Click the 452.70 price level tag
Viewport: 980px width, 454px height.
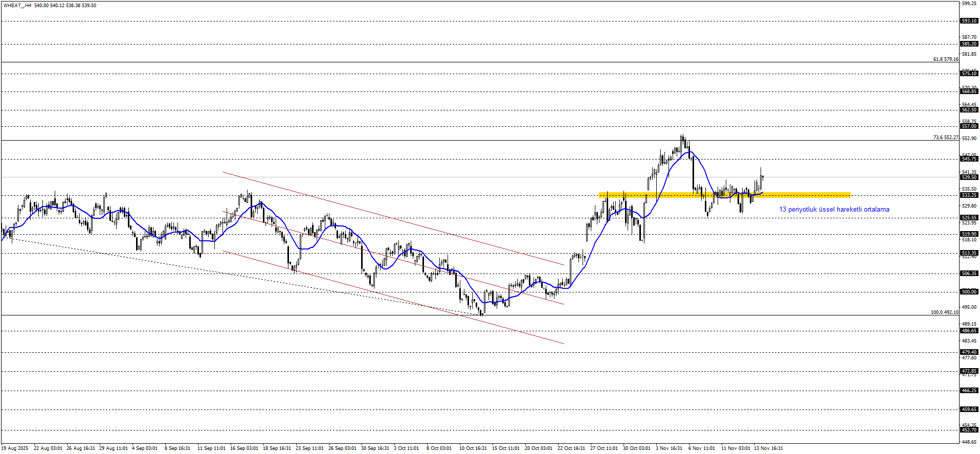pyautogui.click(x=969, y=430)
